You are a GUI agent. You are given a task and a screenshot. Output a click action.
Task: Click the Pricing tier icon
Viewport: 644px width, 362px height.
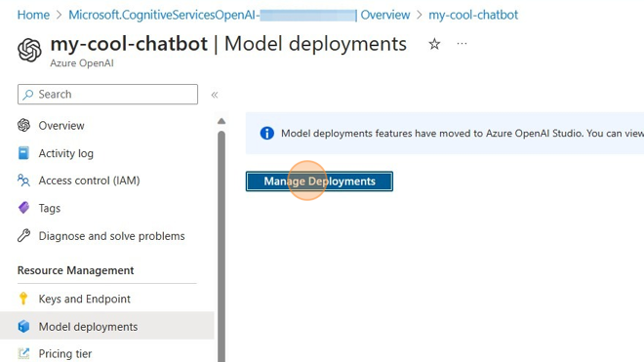[23, 353]
